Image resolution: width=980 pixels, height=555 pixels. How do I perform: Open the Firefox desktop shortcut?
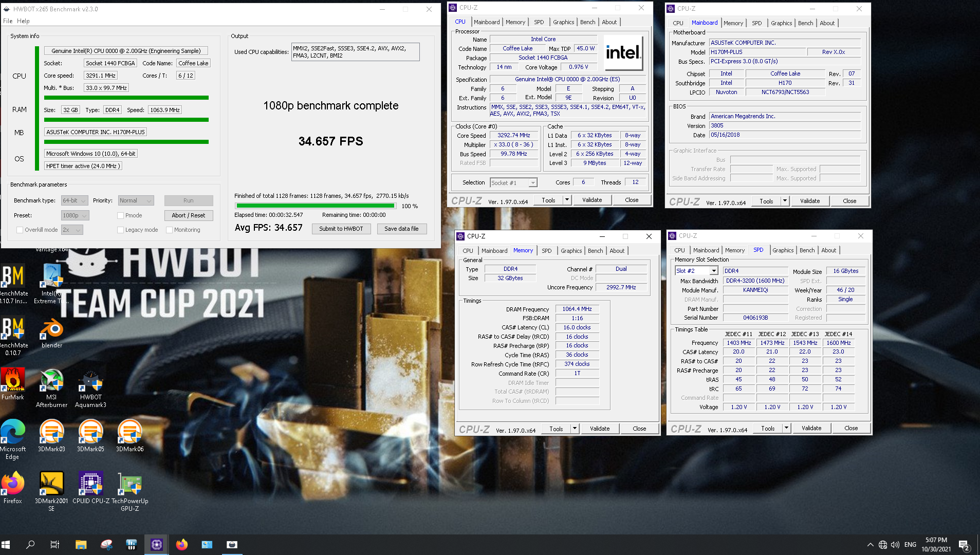tap(13, 488)
